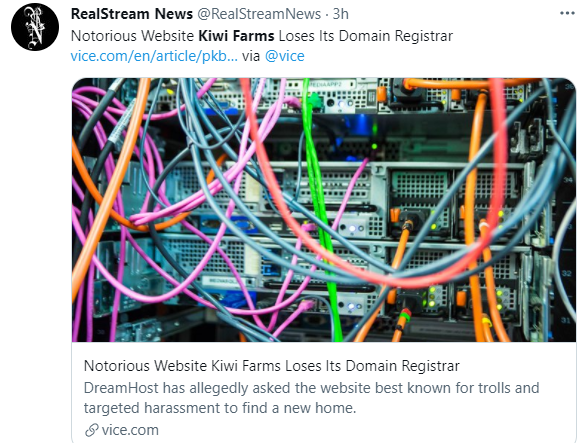
Task: Follow the vice.com/en/article/pkb... link
Action: (x=154, y=56)
